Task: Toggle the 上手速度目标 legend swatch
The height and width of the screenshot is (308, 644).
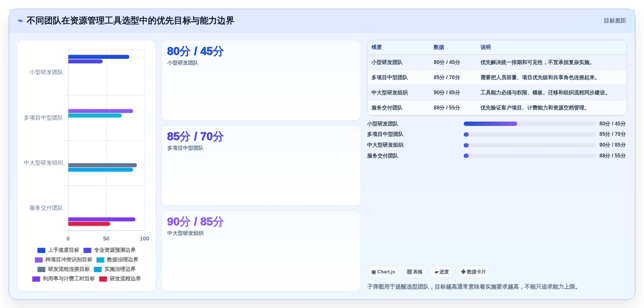Action: (x=41, y=250)
